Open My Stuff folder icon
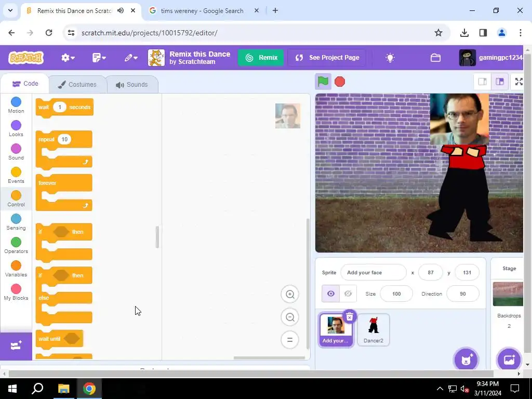 [x=435, y=58]
